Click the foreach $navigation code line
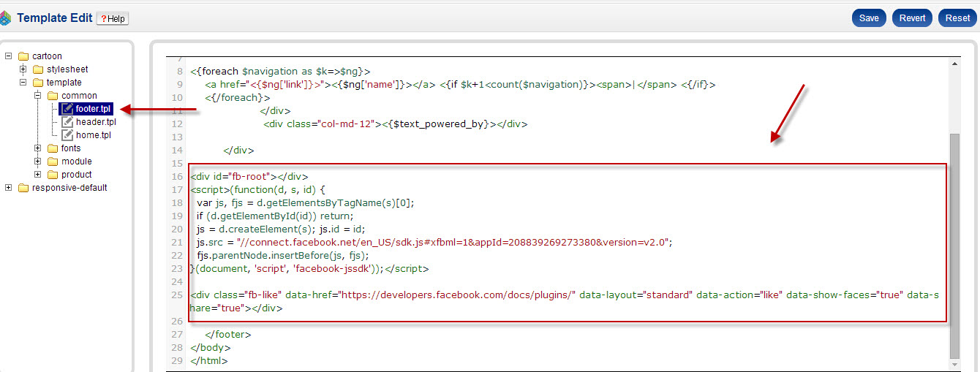 pos(280,72)
